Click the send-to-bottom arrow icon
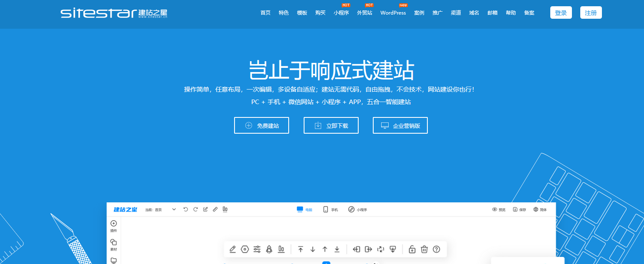 [337, 249]
